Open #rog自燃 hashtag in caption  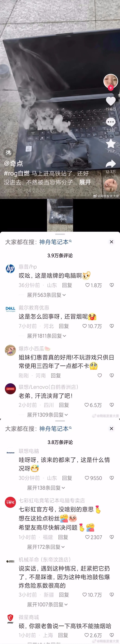click(17, 173)
